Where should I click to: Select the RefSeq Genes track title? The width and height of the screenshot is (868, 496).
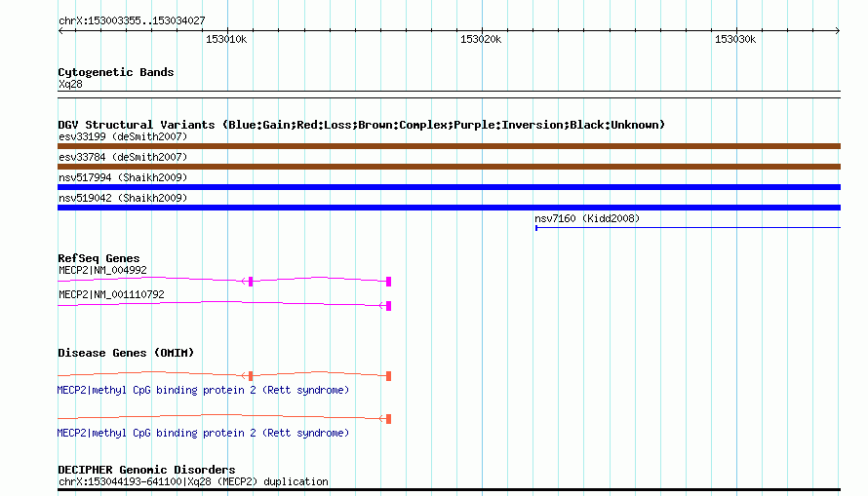point(99,258)
